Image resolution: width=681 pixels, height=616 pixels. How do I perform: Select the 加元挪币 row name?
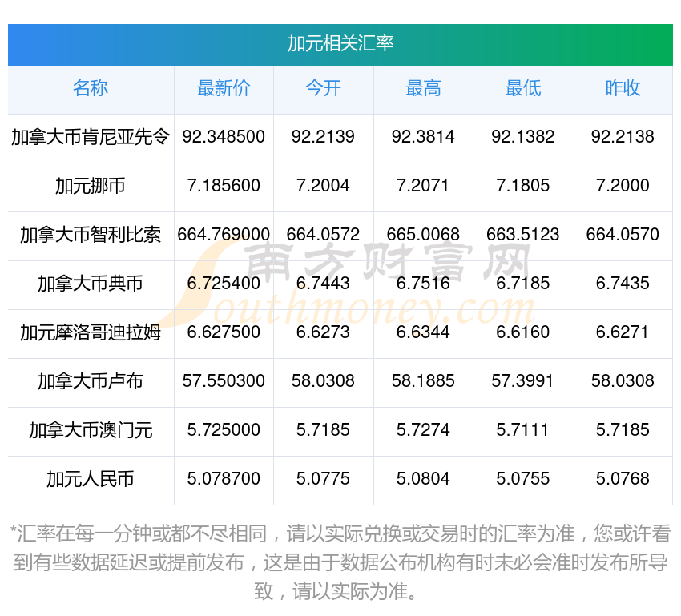point(91,186)
